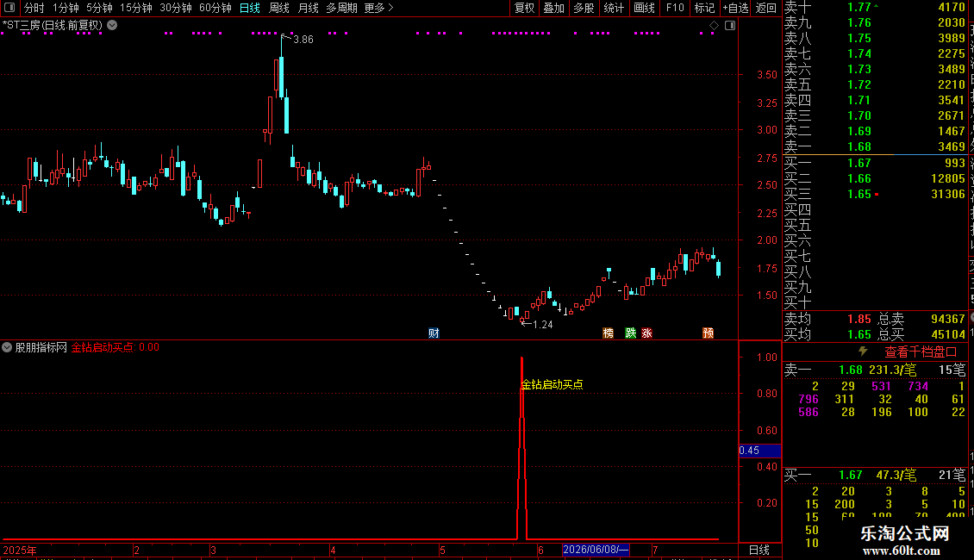Image resolution: width=974 pixels, height=560 pixels.
Task: Click the 卖一 1.68 231.3/笔 queue header
Action: (875, 370)
